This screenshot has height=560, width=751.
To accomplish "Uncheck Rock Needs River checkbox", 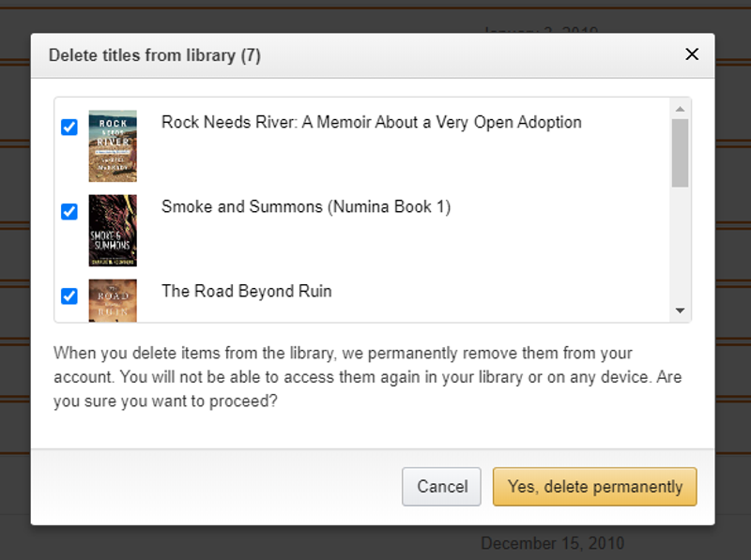I will coord(69,127).
